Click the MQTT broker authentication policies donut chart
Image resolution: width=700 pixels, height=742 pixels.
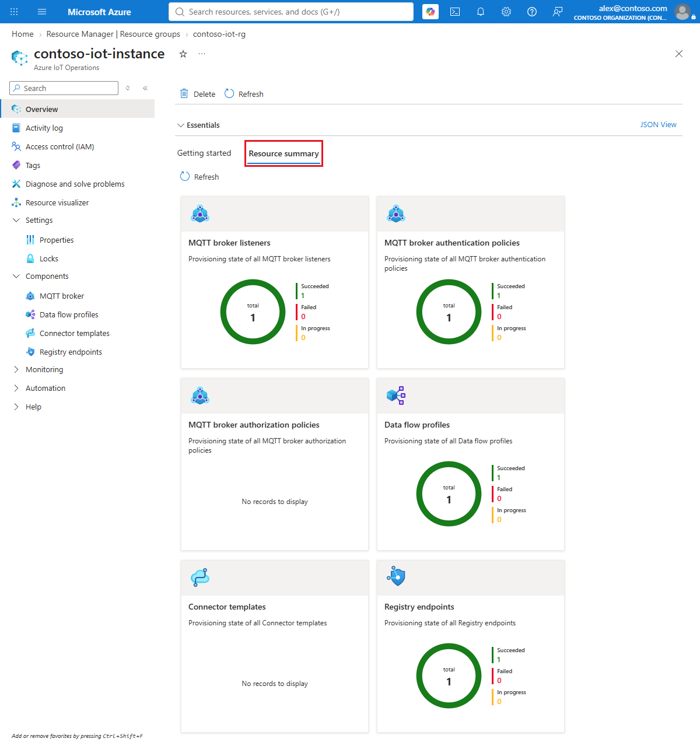point(449,312)
